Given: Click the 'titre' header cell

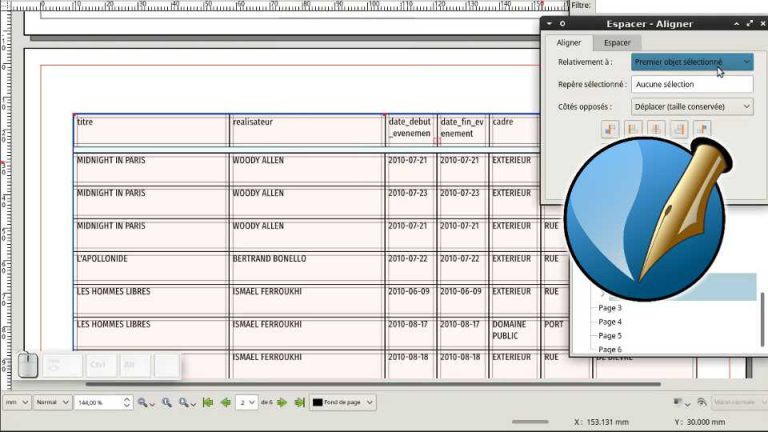Looking at the screenshot, I should coord(151,130).
